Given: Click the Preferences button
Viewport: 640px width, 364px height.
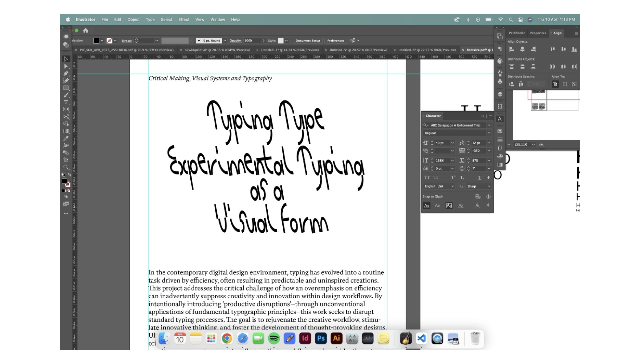Looking at the screenshot, I should (x=335, y=40).
